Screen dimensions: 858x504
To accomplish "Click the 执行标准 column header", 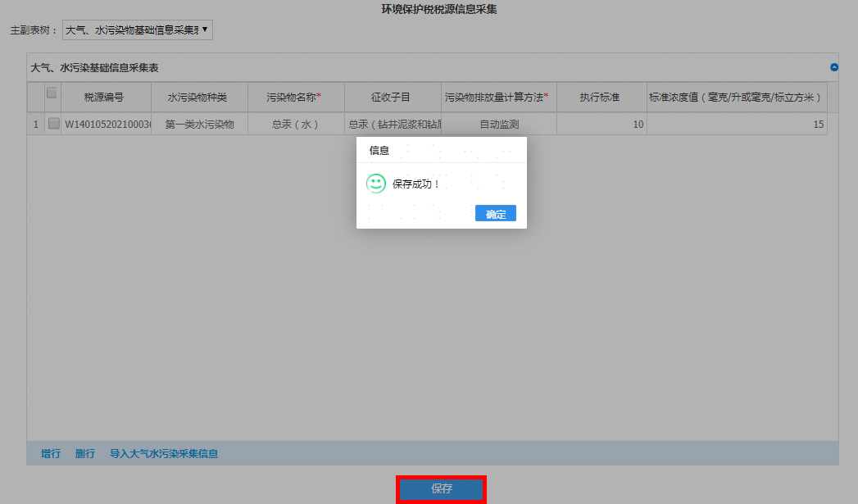I will 602,98.
